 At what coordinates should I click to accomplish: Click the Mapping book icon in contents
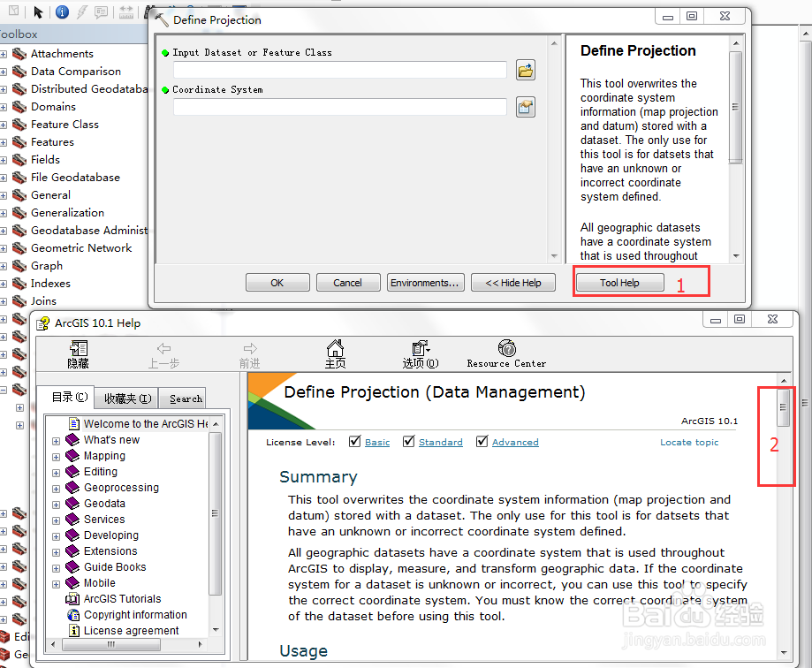(72, 456)
